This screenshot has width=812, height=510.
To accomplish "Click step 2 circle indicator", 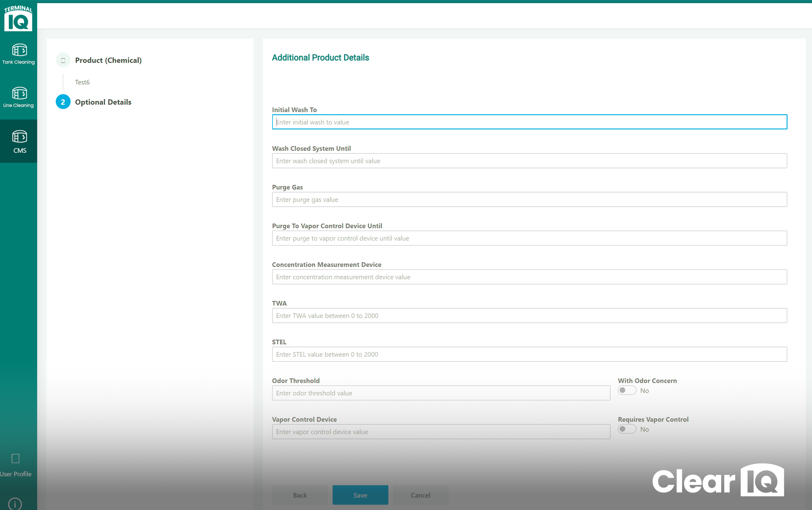I will 63,101.
